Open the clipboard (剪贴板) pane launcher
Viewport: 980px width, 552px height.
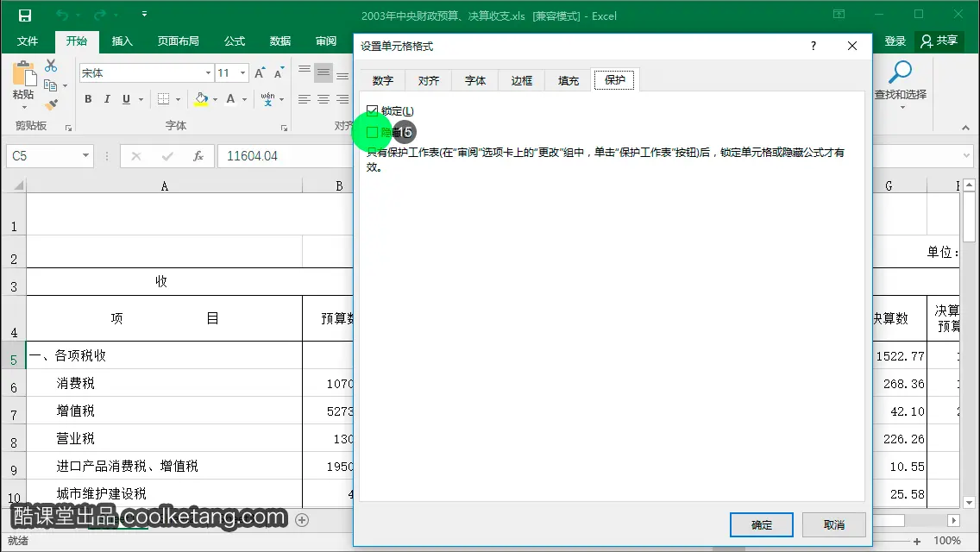point(69,128)
